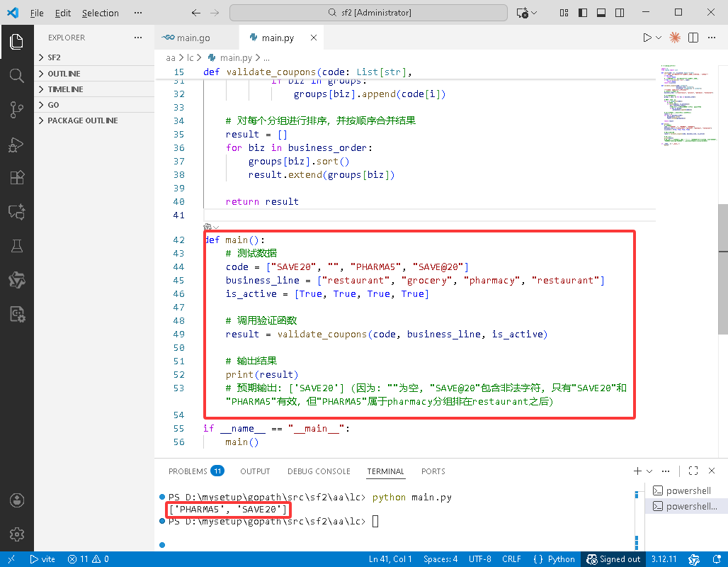Viewport: 728px width, 567px height.
Task: Maximize the panel size
Action: 693,471
